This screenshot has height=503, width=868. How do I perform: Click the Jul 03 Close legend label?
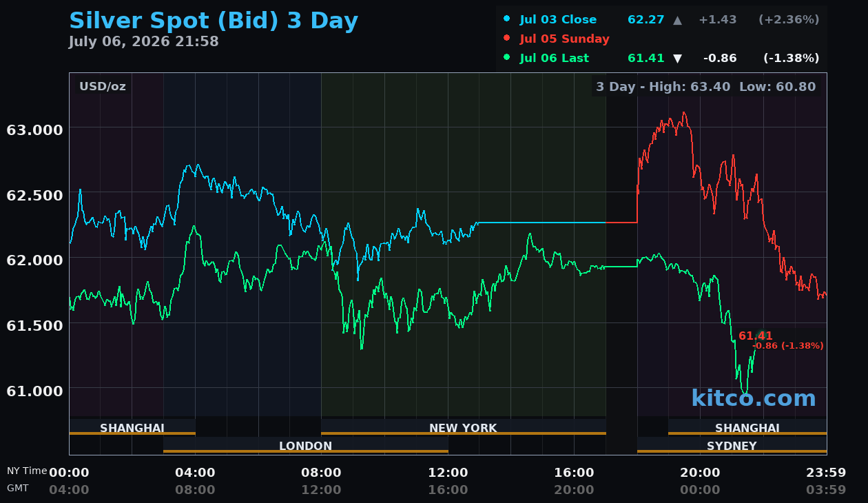[558, 20]
